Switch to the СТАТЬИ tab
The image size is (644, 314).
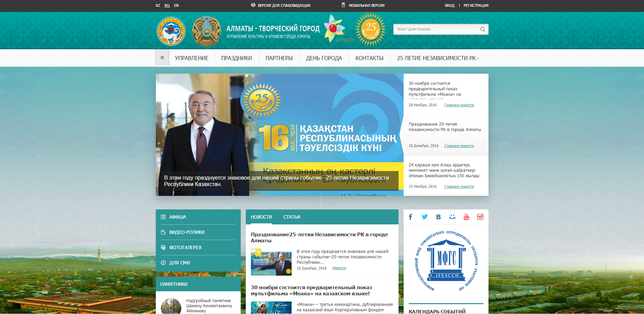click(x=292, y=217)
